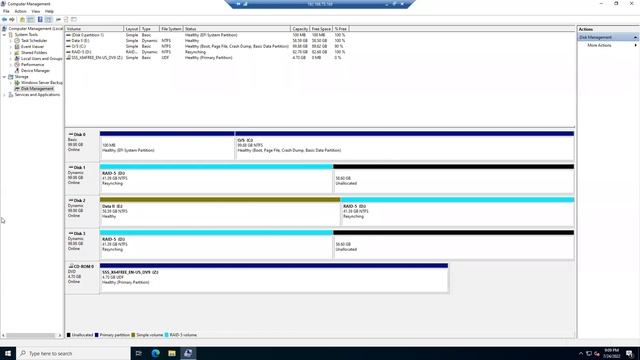The width and height of the screenshot is (640, 360).
Task: Click the Device Manager icon in tree
Action: click(17, 71)
